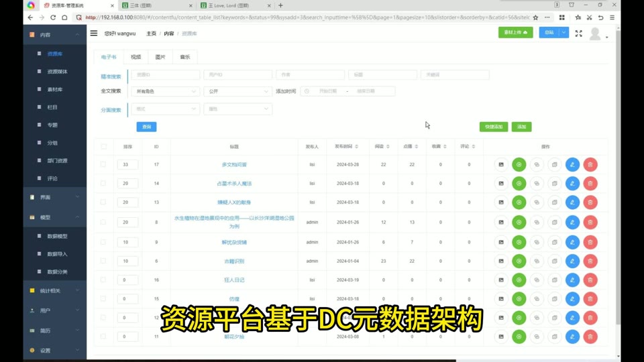Open 数据模型 in the sidebar
The image size is (644, 362).
pos(57,237)
